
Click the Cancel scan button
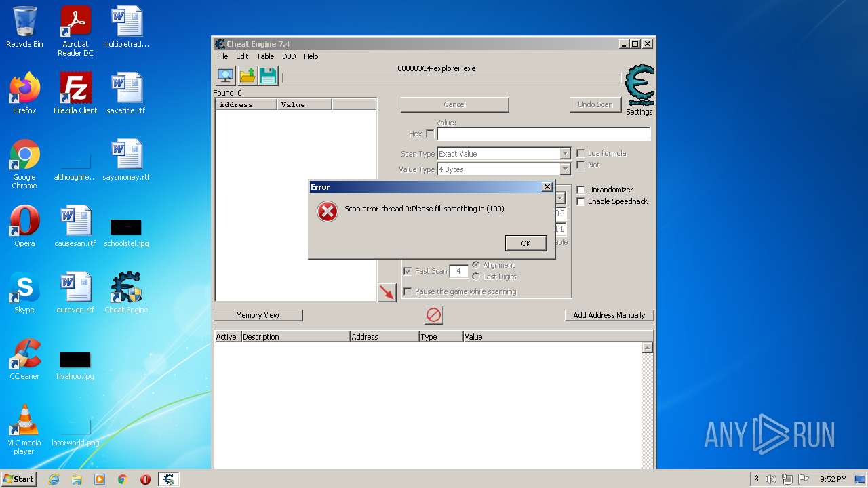coord(454,104)
